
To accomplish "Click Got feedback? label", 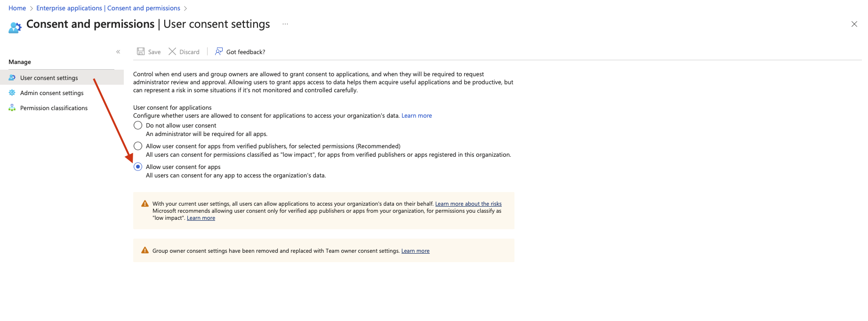I will 246,52.
